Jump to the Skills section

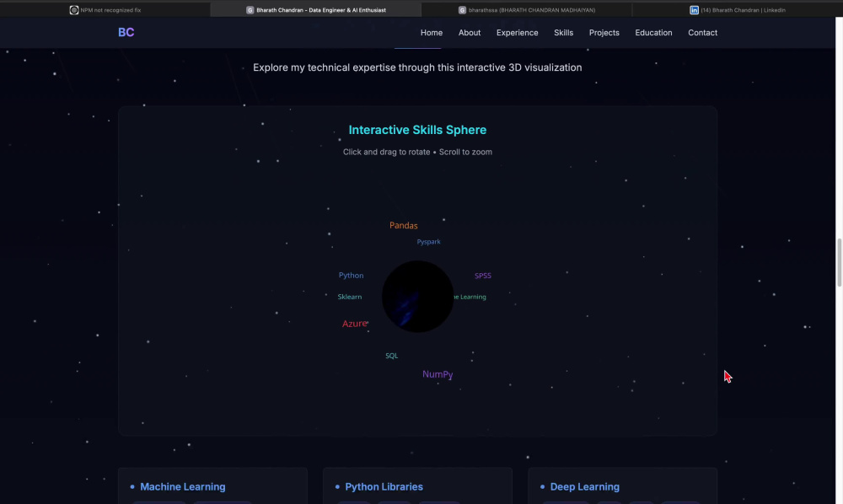click(563, 33)
